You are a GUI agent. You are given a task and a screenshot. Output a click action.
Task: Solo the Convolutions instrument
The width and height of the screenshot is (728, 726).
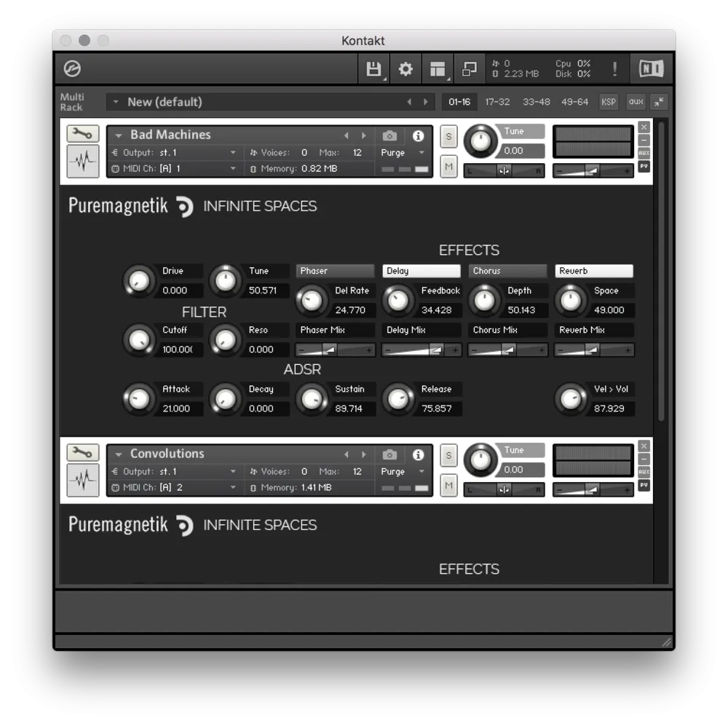tap(448, 456)
